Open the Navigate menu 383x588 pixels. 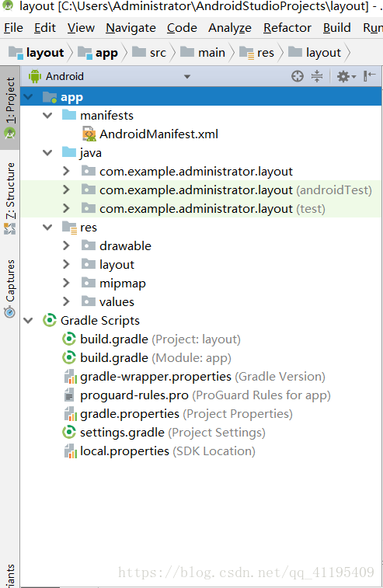click(x=131, y=28)
